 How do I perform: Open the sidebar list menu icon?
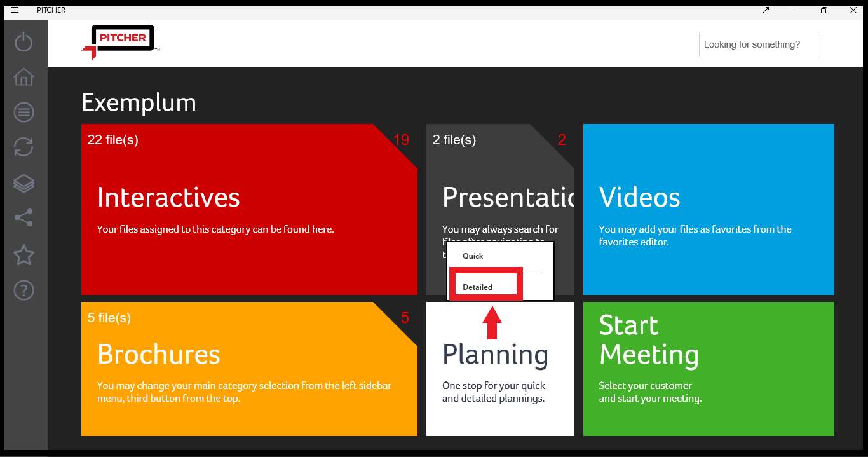click(24, 112)
